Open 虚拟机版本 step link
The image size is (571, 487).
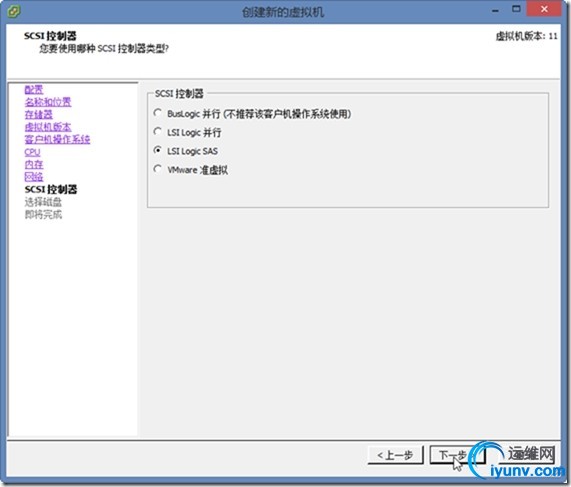(48, 127)
